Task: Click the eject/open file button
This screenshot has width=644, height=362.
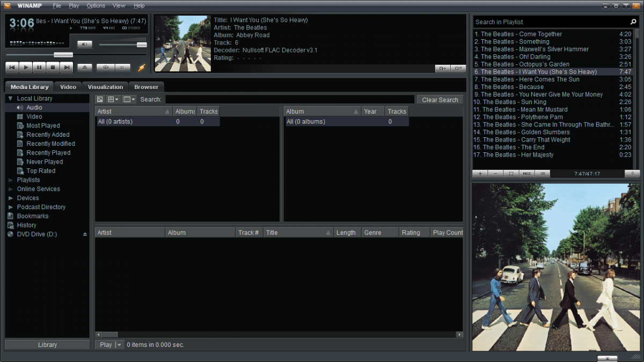Action: 84,68
